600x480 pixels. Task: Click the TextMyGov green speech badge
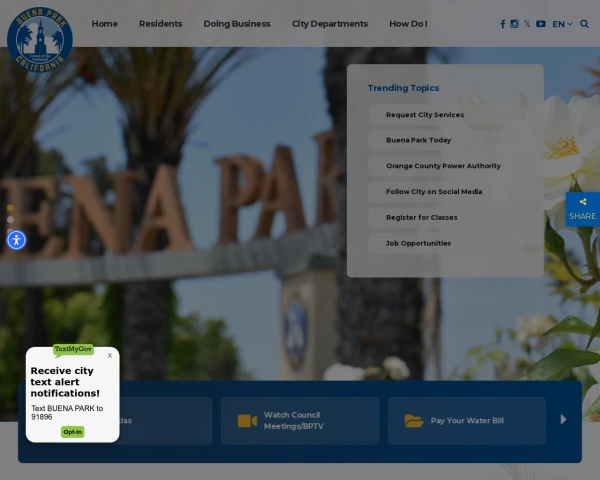tap(73, 349)
